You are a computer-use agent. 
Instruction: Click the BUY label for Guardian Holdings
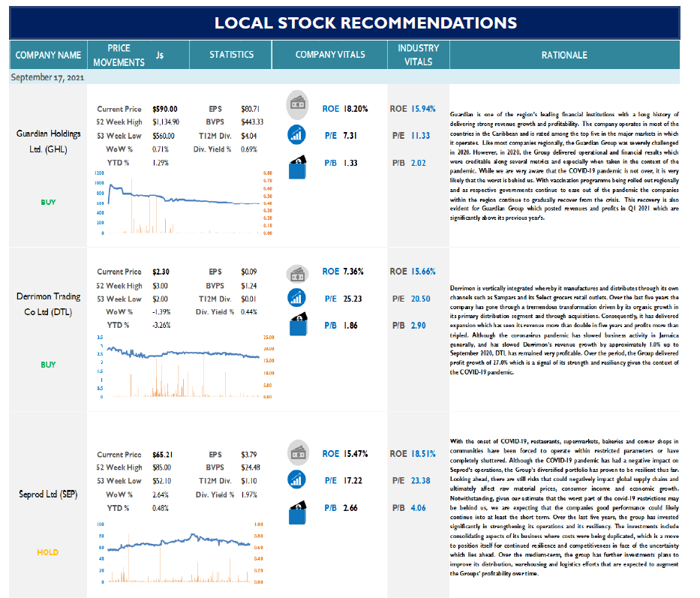click(48, 203)
